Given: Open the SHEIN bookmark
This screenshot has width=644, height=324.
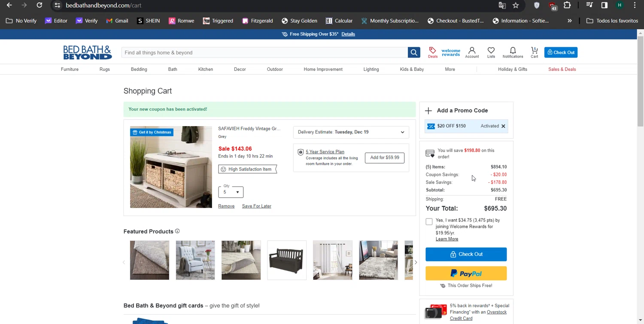Looking at the screenshot, I should pos(149,21).
